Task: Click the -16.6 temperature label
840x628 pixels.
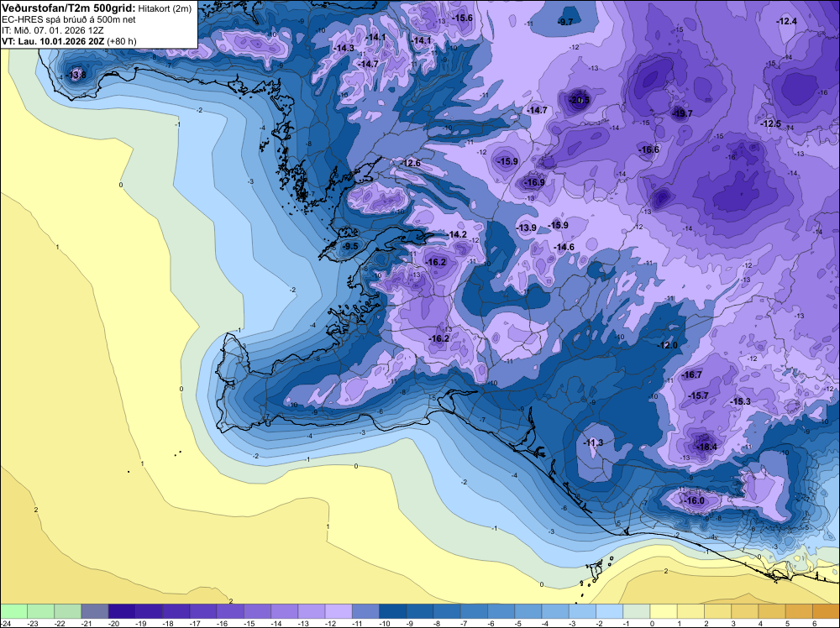Action: click(648, 150)
